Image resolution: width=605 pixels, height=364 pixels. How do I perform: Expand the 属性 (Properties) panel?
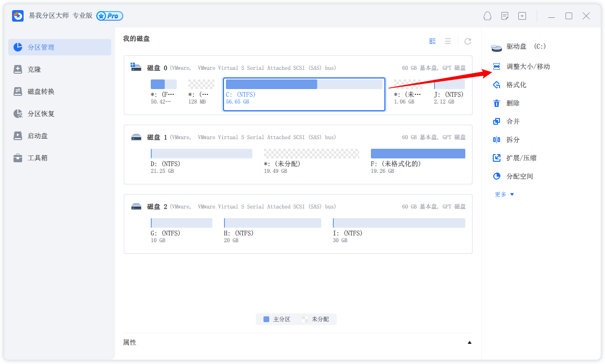(469, 343)
